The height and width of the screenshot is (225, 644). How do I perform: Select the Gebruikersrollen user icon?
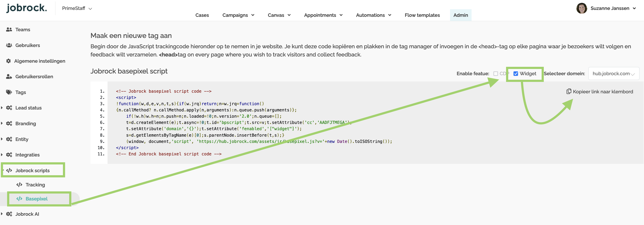(9, 77)
